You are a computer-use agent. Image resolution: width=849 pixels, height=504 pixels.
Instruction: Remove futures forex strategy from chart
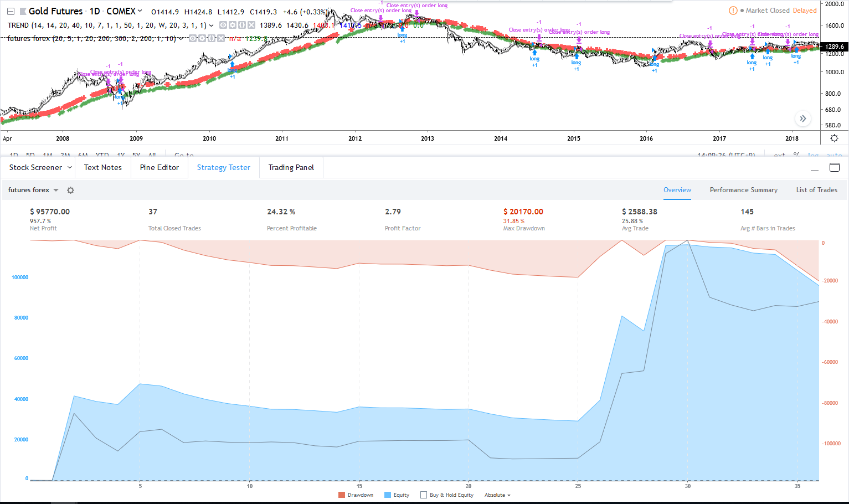(x=220, y=39)
